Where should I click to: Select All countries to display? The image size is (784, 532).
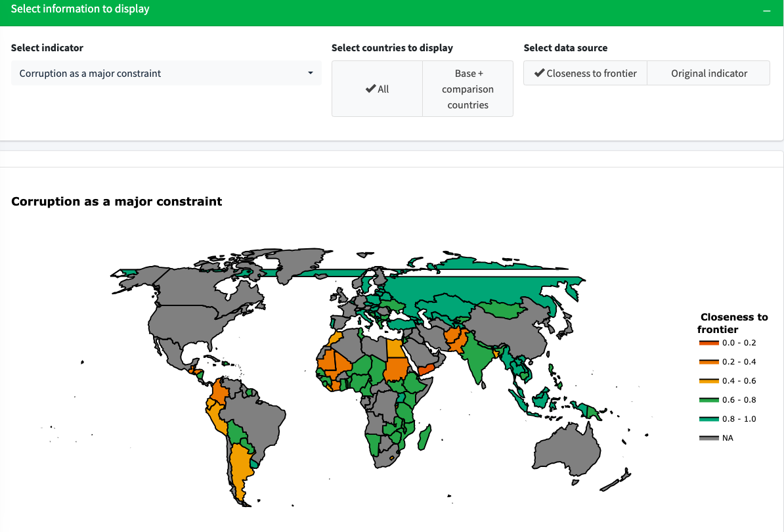tap(377, 89)
